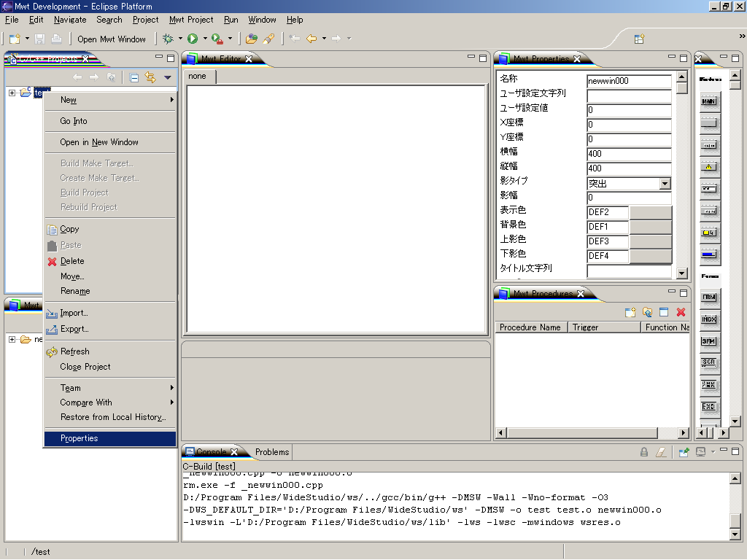Viewport: 747px width, 560px height.
Task: Click the Procedure Name column header
Action: pyautogui.click(x=531, y=327)
